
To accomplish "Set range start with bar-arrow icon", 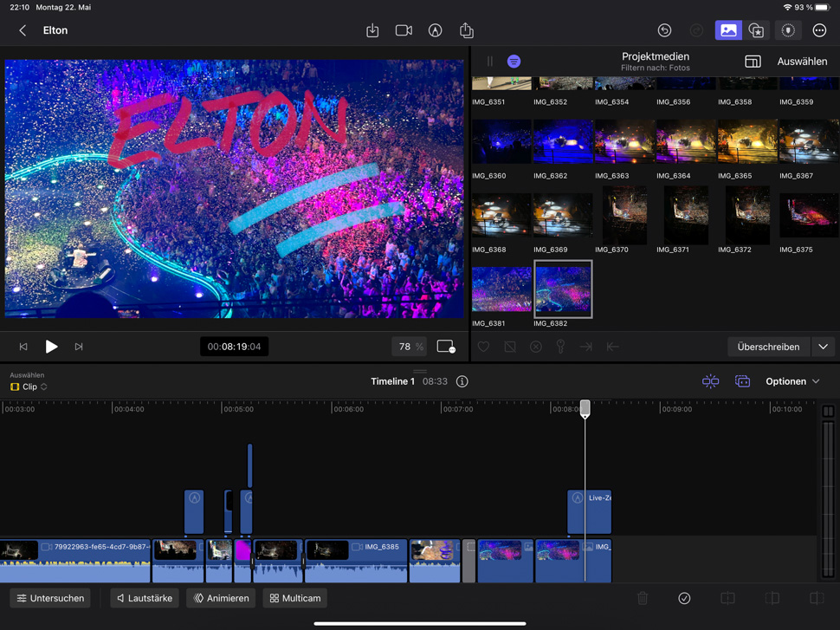I will [612, 347].
